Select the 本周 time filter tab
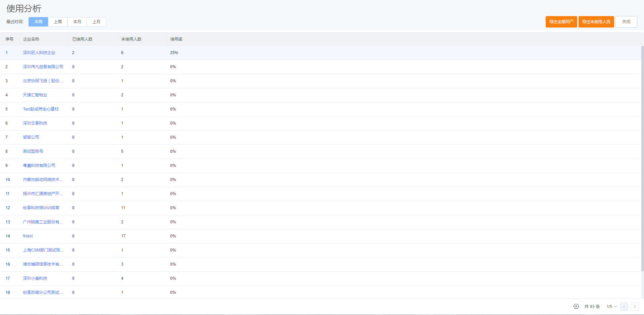Image resolution: width=644 pixels, height=315 pixels. [x=38, y=22]
